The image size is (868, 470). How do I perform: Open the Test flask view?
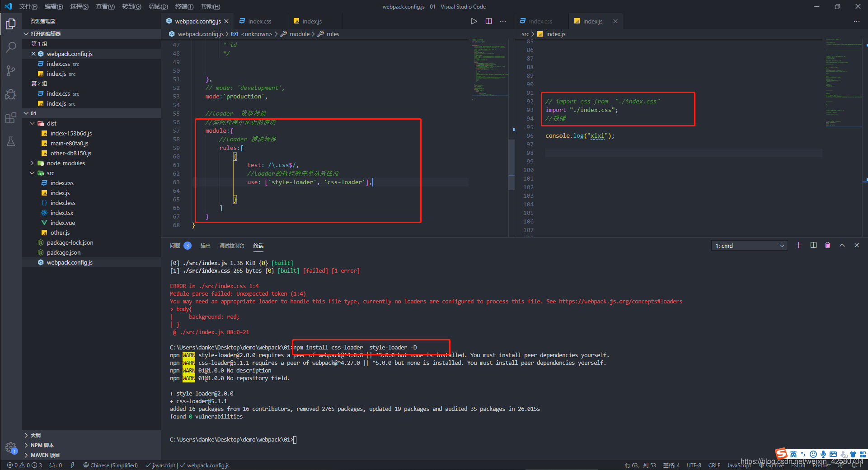(11, 141)
